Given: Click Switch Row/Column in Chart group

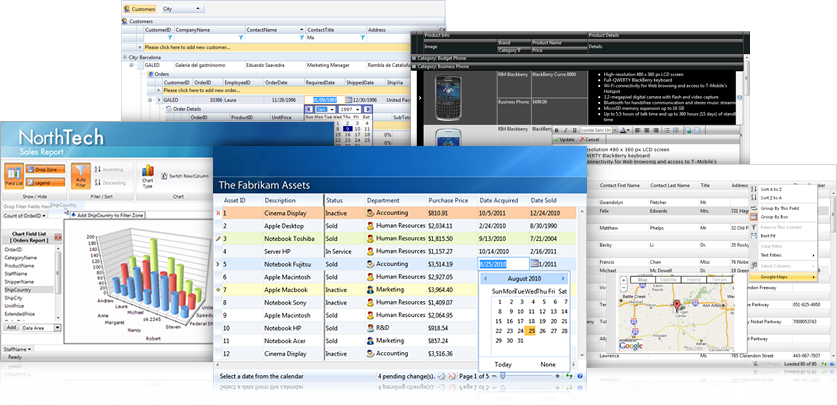Looking at the screenshot, I should (185, 176).
